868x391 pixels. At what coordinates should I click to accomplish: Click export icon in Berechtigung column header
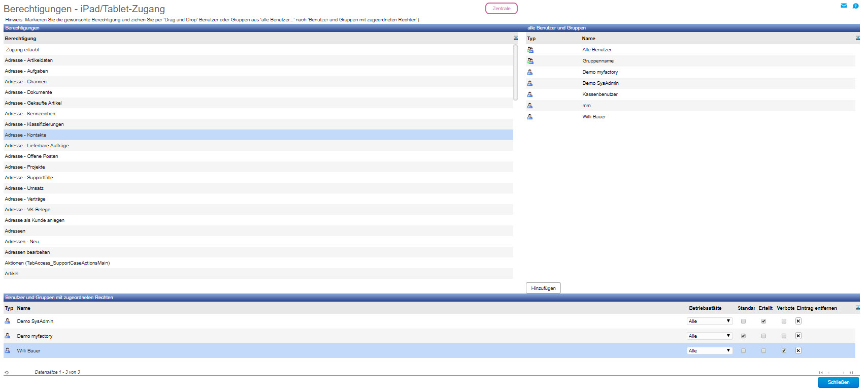(x=515, y=38)
